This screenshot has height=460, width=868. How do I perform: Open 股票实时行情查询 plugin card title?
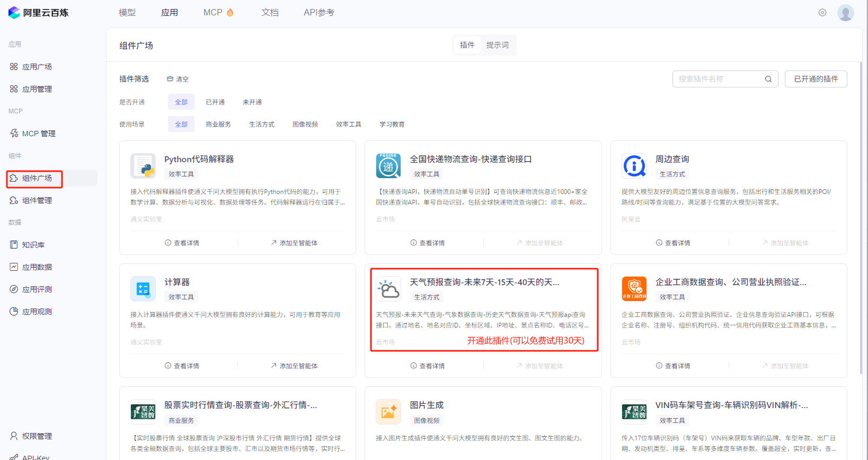(241, 405)
